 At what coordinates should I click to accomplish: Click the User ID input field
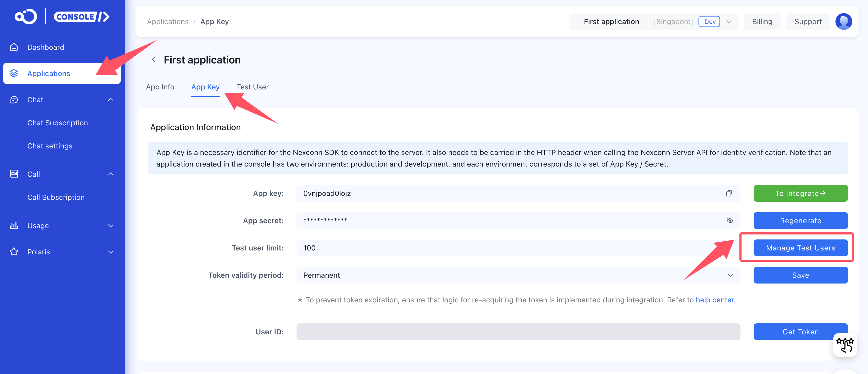(x=518, y=332)
